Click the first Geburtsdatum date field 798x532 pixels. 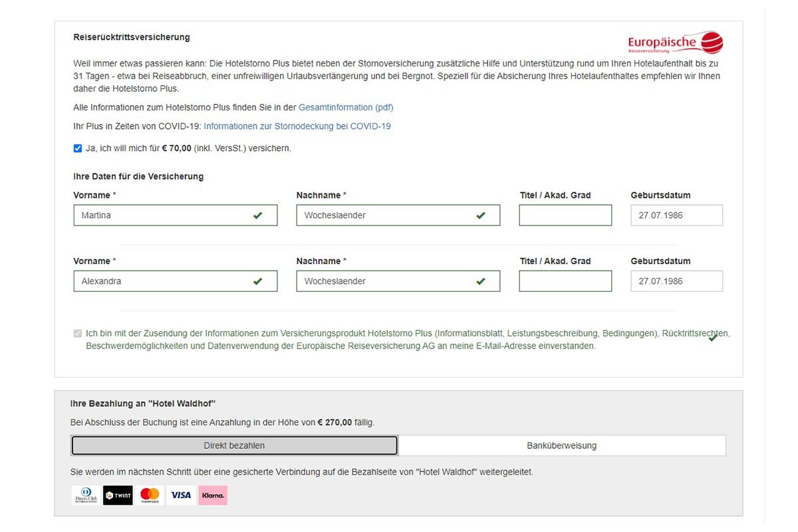pyautogui.click(x=676, y=215)
